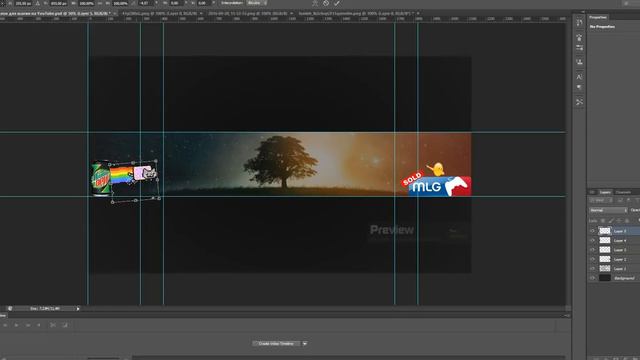Click the X position field in options bar

(x=23, y=3)
